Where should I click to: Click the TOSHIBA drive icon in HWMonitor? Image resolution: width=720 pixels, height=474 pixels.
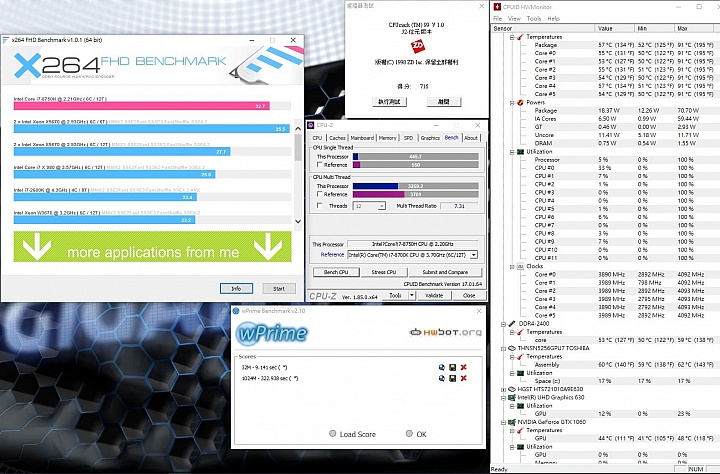512,349
